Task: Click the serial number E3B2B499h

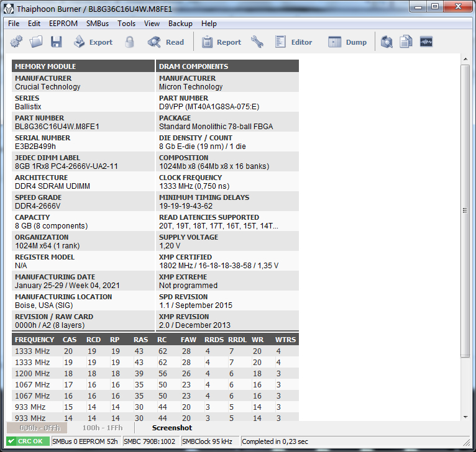Action: tap(35, 147)
